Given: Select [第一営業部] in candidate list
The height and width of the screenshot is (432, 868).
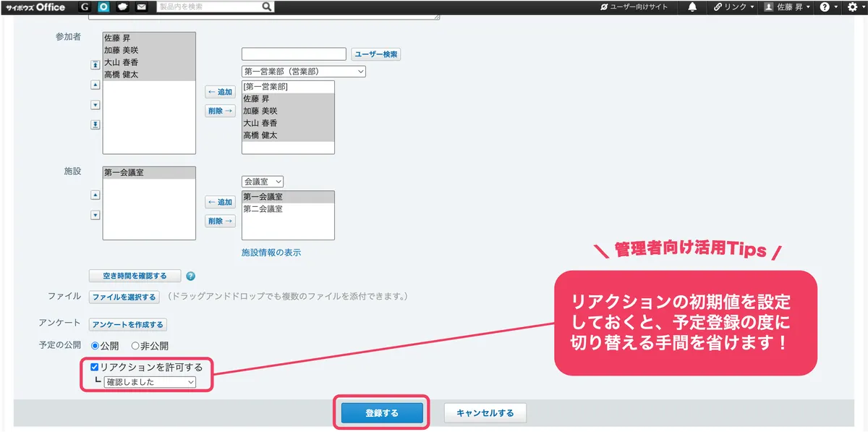Looking at the screenshot, I should (288, 87).
